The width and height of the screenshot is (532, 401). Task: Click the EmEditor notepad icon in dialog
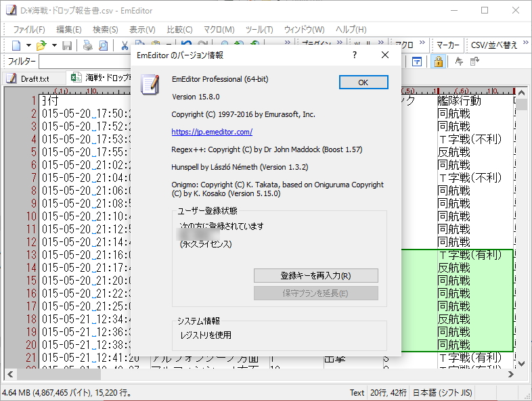click(150, 85)
